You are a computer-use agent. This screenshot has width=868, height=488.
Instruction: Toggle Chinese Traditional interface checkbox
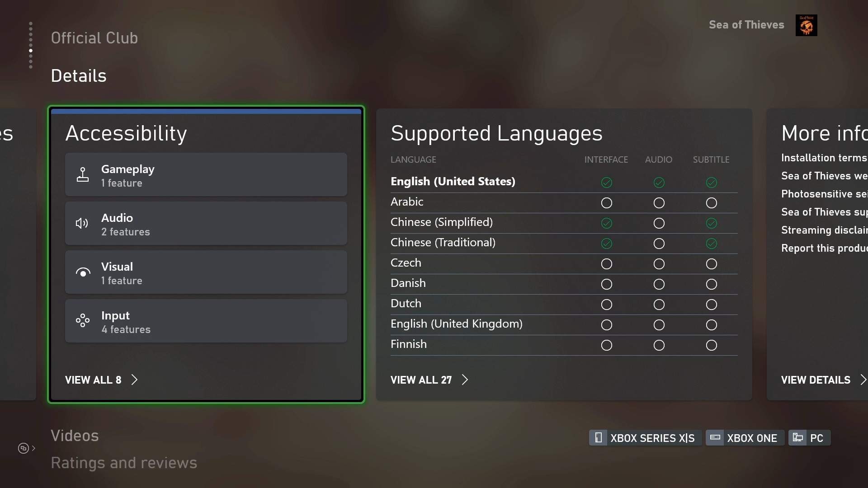click(606, 243)
